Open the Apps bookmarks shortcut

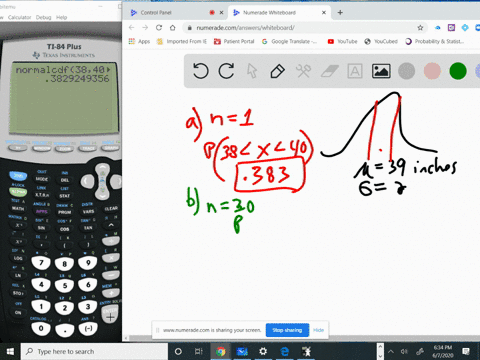tap(139, 41)
